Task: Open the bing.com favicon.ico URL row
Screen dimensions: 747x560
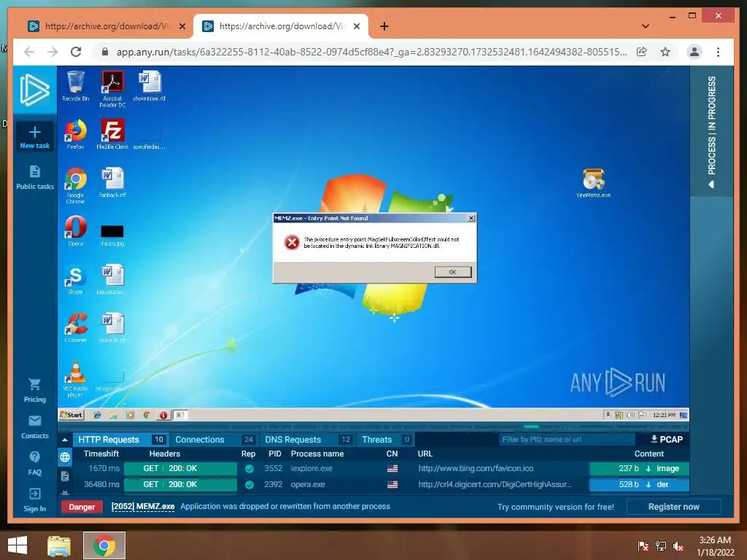Action: [x=476, y=469]
